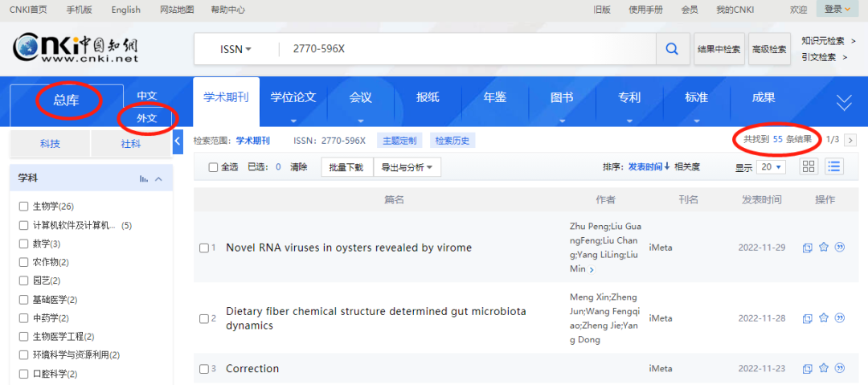
Task: Toggle descending sort arrow on 发表时间
Action: (667, 166)
